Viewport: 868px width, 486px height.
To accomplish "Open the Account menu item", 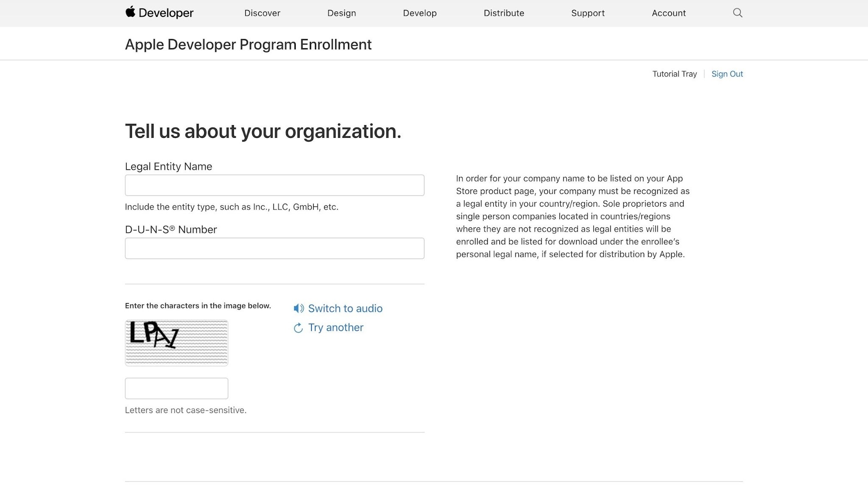I will pyautogui.click(x=668, y=13).
